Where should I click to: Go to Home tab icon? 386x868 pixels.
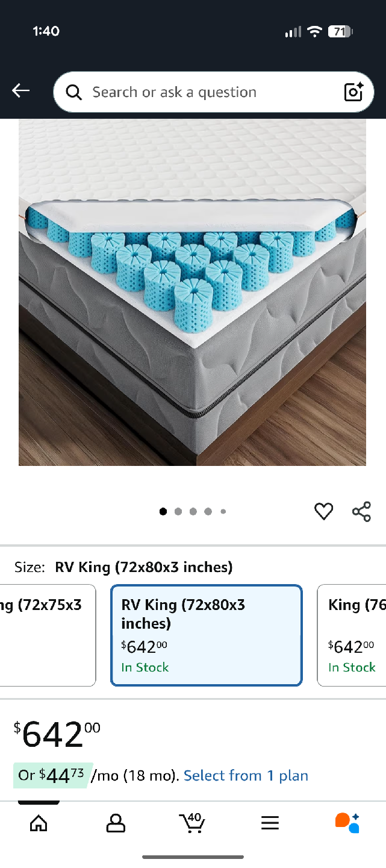(x=39, y=823)
